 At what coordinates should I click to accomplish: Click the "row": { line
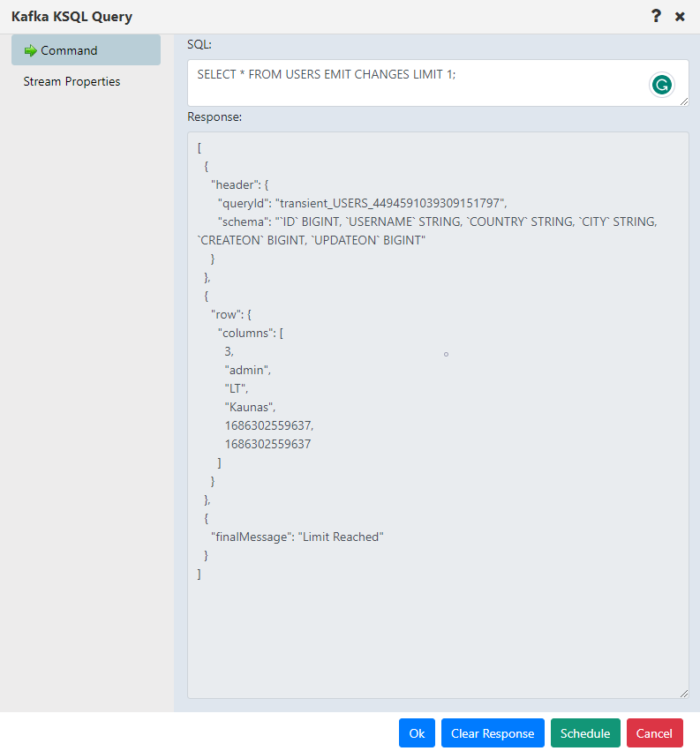click(231, 315)
